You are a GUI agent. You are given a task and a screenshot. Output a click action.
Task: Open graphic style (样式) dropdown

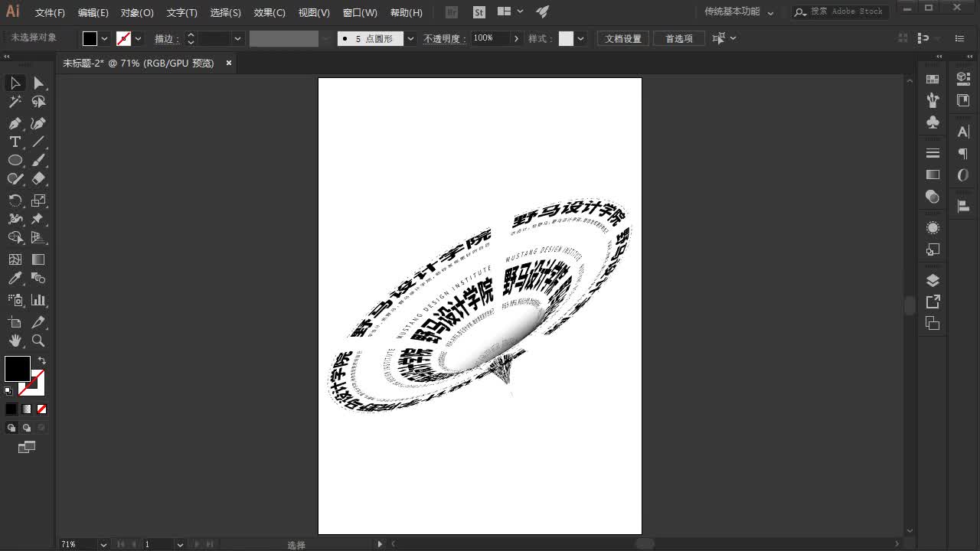(x=581, y=38)
